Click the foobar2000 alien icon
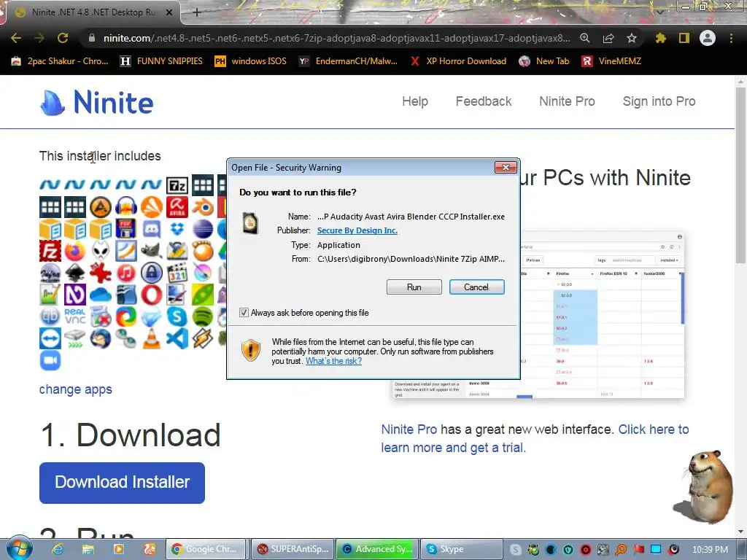 pos(101,251)
